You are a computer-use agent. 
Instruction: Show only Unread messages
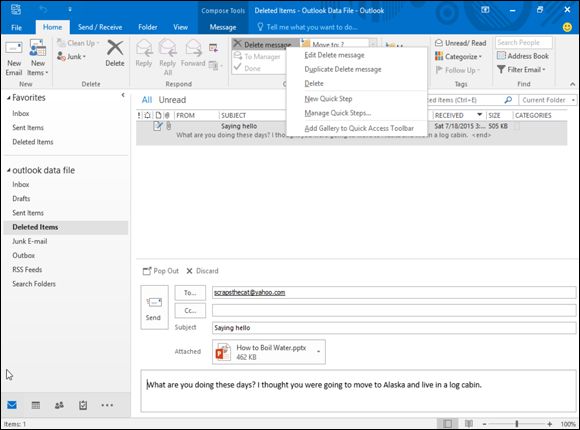[x=172, y=100]
